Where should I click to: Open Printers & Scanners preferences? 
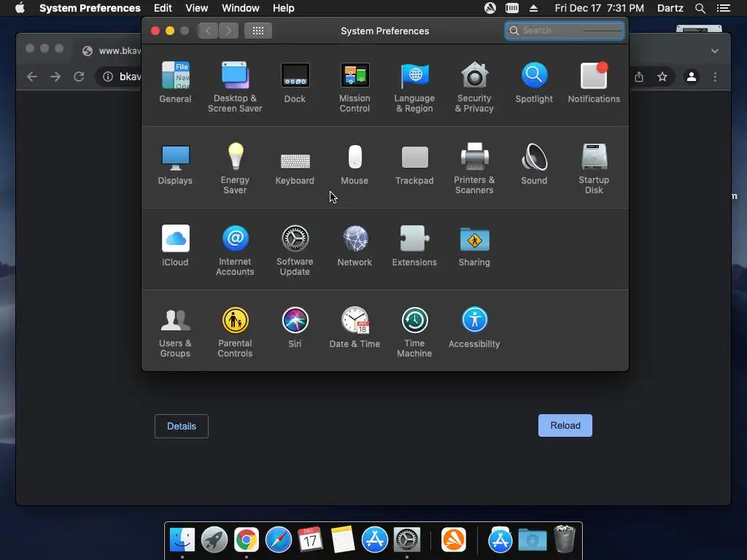point(474,169)
